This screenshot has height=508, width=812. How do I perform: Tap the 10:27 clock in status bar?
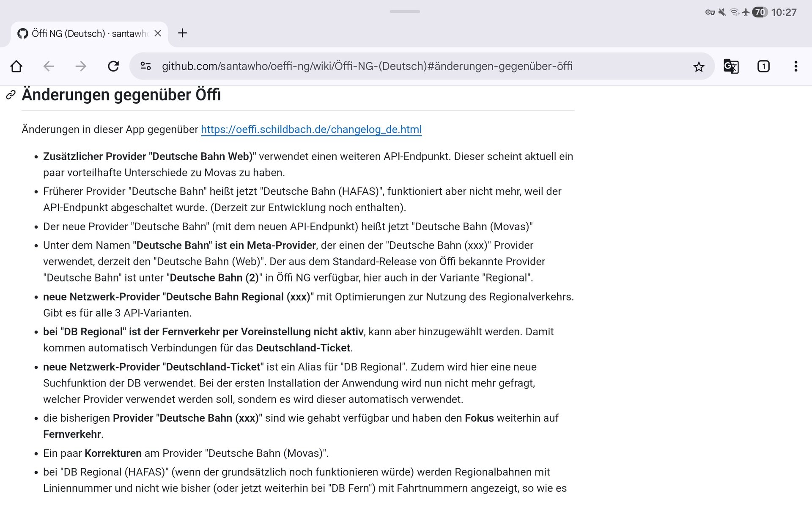click(x=784, y=12)
